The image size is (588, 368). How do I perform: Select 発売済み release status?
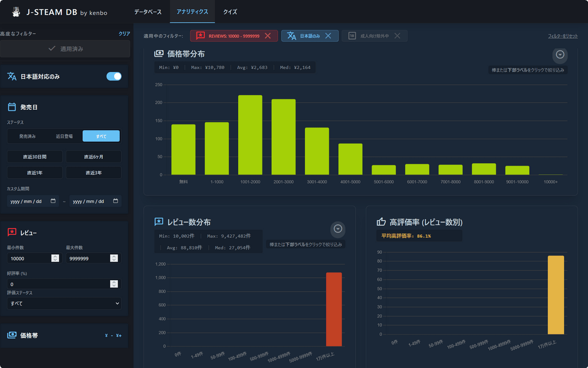(x=27, y=136)
